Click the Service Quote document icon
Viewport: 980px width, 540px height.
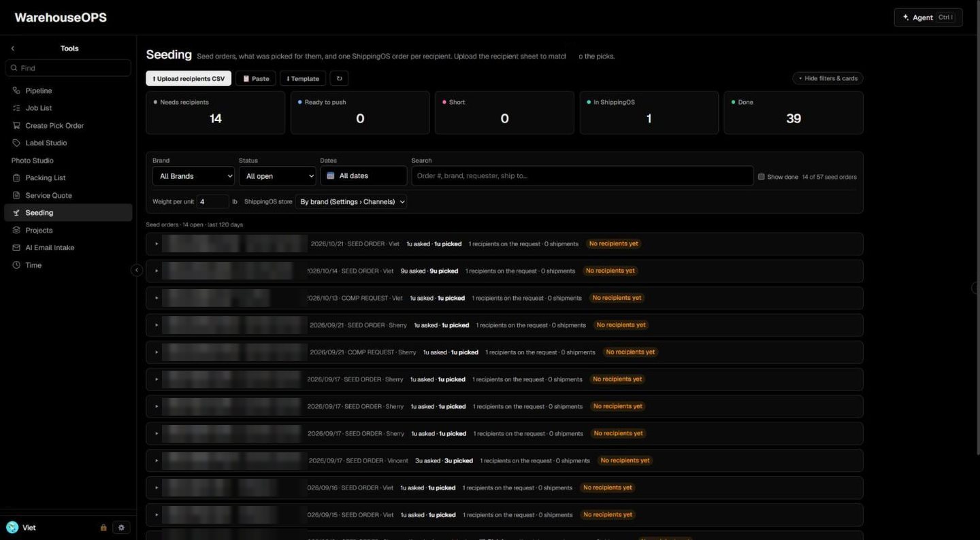pyautogui.click(x=16, y=195)
